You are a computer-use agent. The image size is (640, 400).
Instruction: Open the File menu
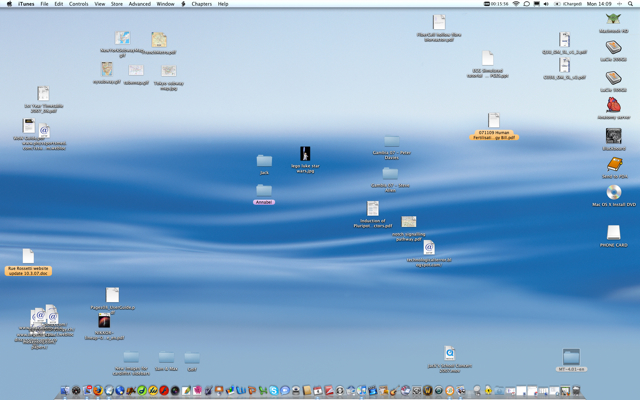(44, 4)
